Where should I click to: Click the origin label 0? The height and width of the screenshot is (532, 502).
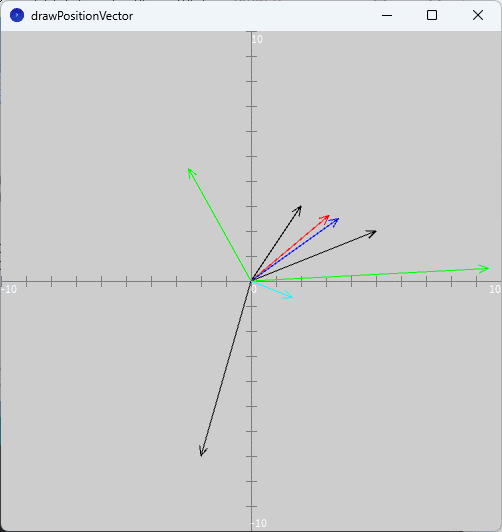point(254,289)
